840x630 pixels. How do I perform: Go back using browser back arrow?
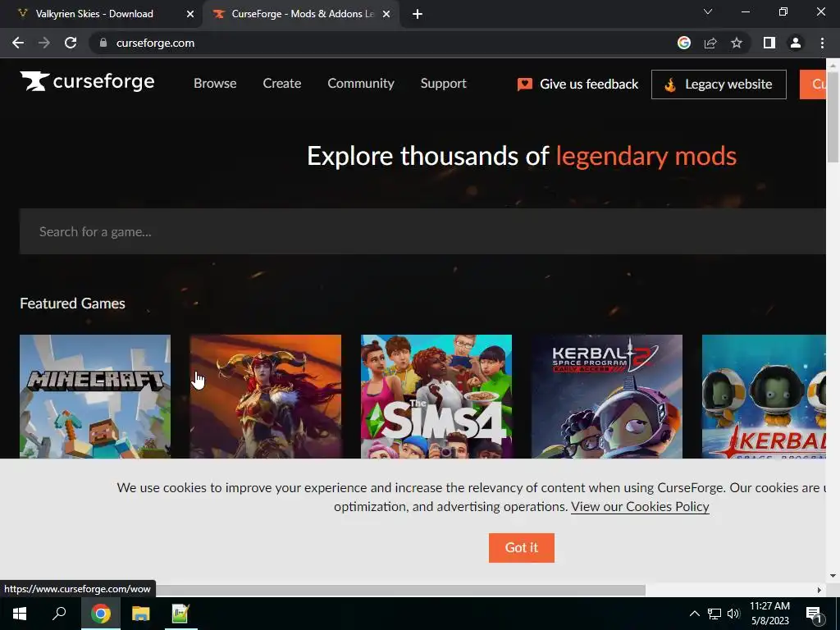(x=18, y=43)
